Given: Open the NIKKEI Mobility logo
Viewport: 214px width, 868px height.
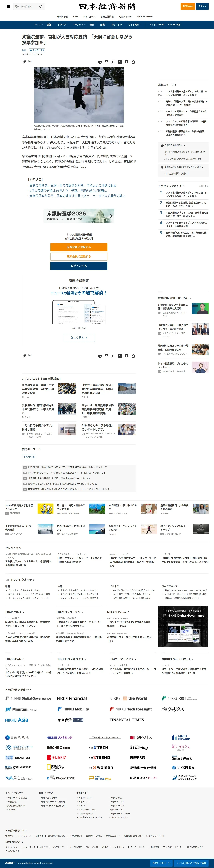Looking at the screenshot, I should click(73, 709).
